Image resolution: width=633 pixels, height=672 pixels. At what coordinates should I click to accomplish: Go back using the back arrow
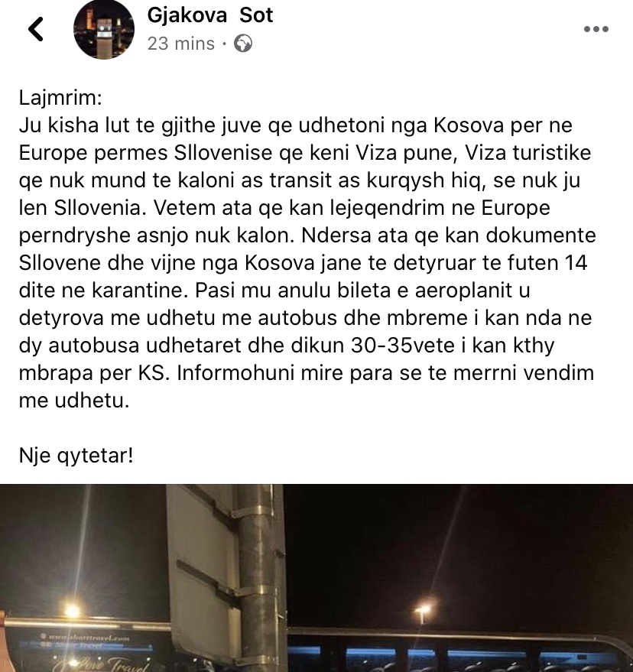(36, 29)
